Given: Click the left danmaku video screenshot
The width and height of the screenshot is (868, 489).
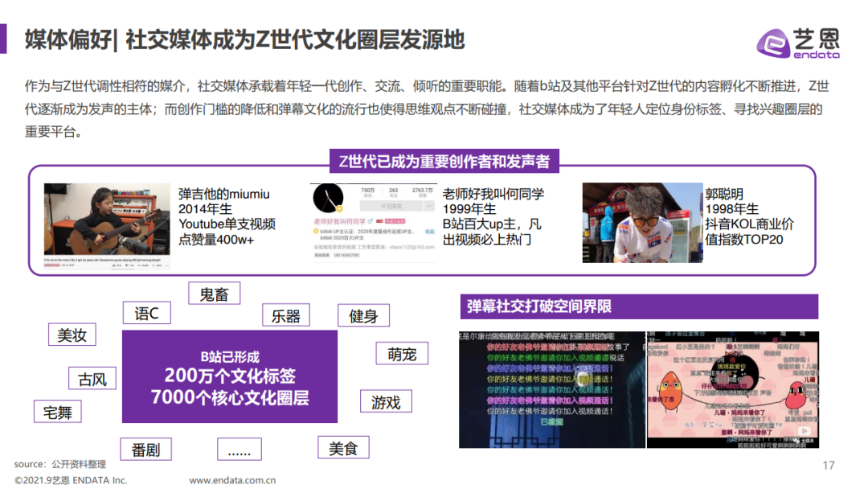Looking at the screenshot, I should coord(552,389).
